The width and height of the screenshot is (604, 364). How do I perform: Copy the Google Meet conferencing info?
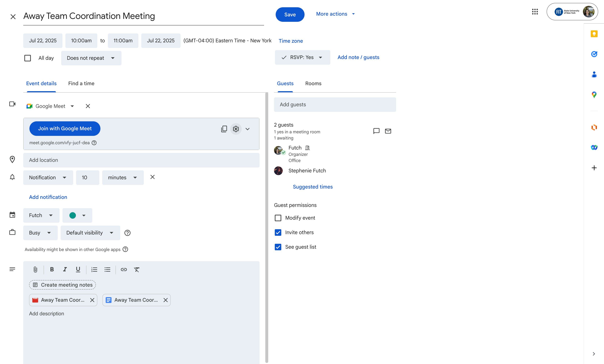coord(224,129)
